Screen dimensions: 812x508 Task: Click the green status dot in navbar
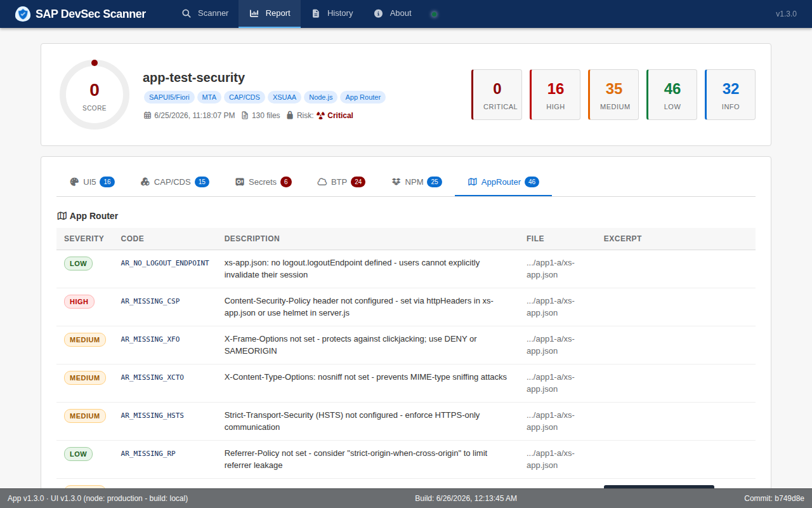pos(434,14)
